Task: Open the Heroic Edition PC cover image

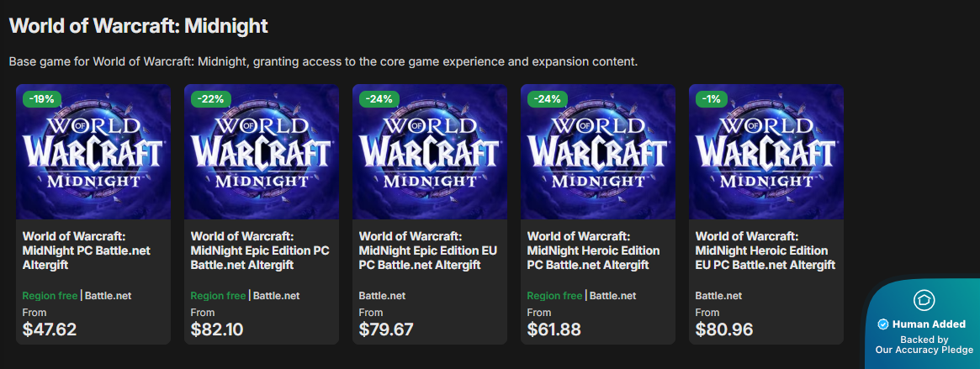Action: click(597, 152)
